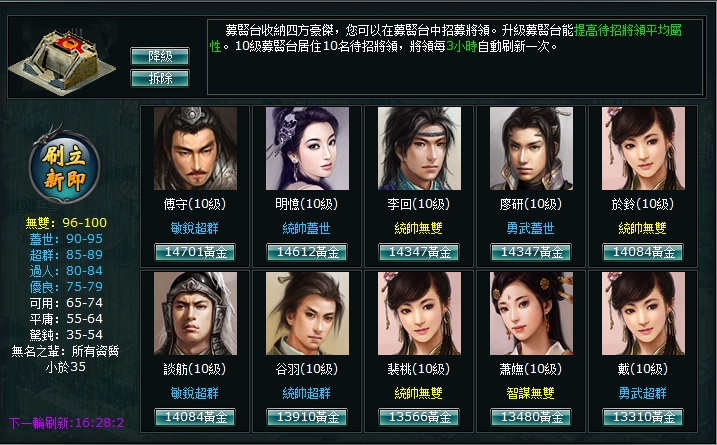Click the round 立即刷新 refresh emblem
The image size is (717, 445).
click(64, 168)
